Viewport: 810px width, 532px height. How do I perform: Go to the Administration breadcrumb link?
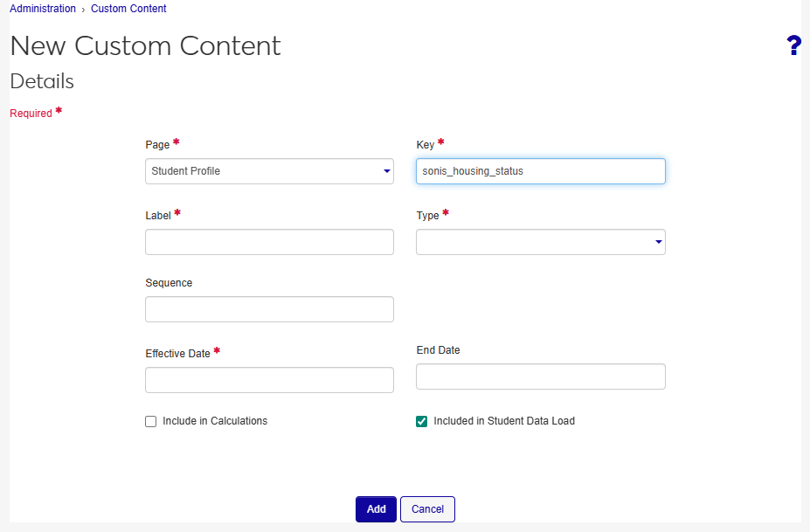click(x=43, y=9)
